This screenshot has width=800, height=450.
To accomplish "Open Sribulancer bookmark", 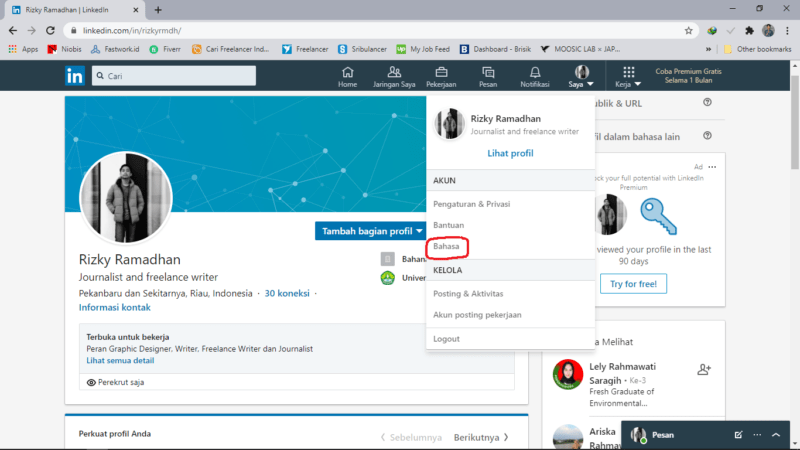I will (362, 49).
